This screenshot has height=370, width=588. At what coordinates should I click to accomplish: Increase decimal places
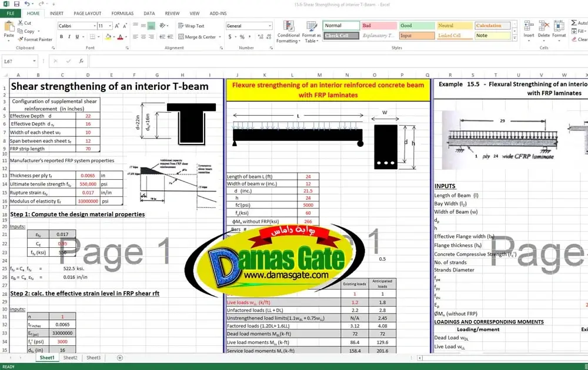(x=260, y=36)
